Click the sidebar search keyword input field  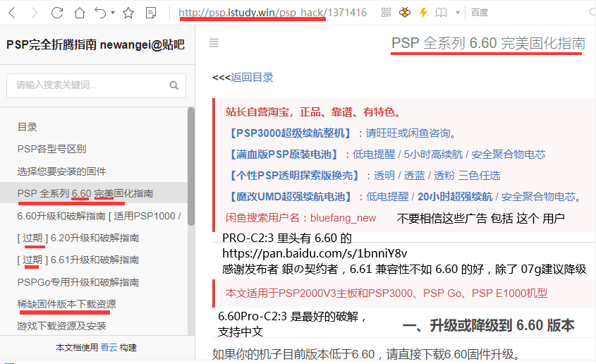pyautogui.click(x=96, y=85)
